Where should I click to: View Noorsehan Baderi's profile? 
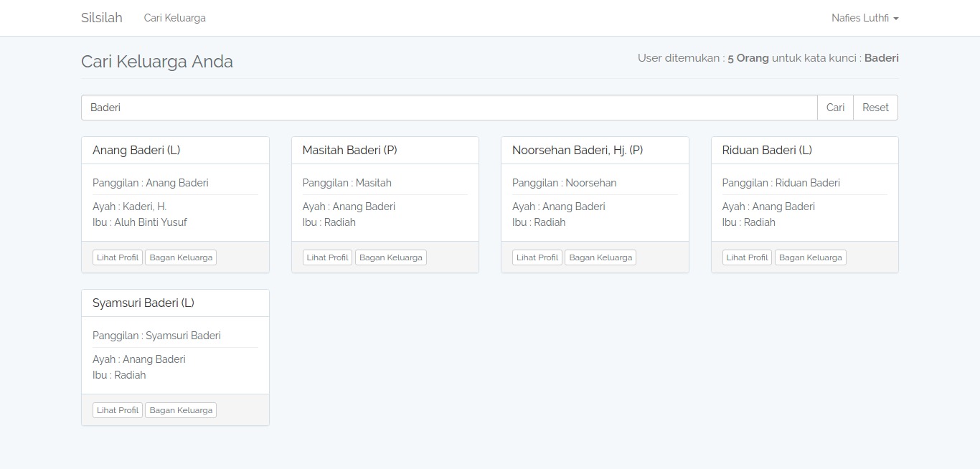537,257
